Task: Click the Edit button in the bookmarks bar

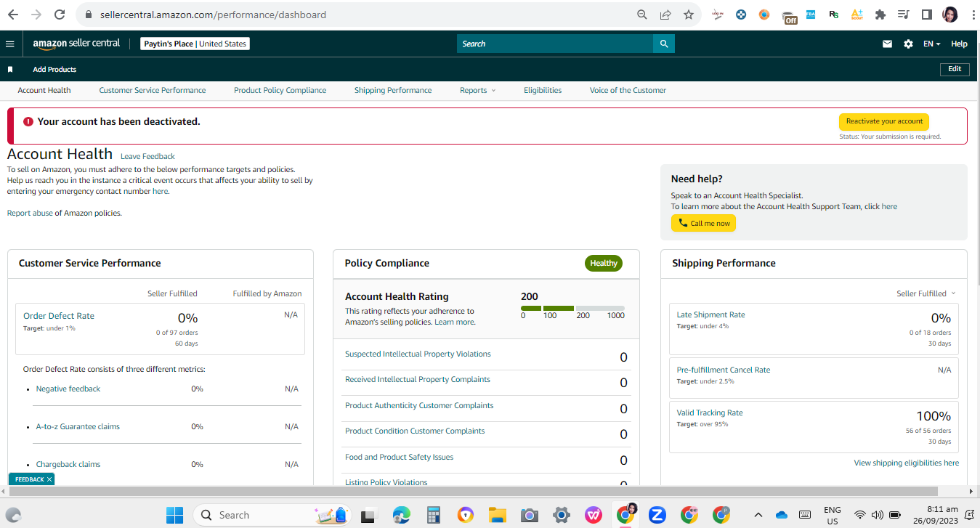Action: click(955, 69)
